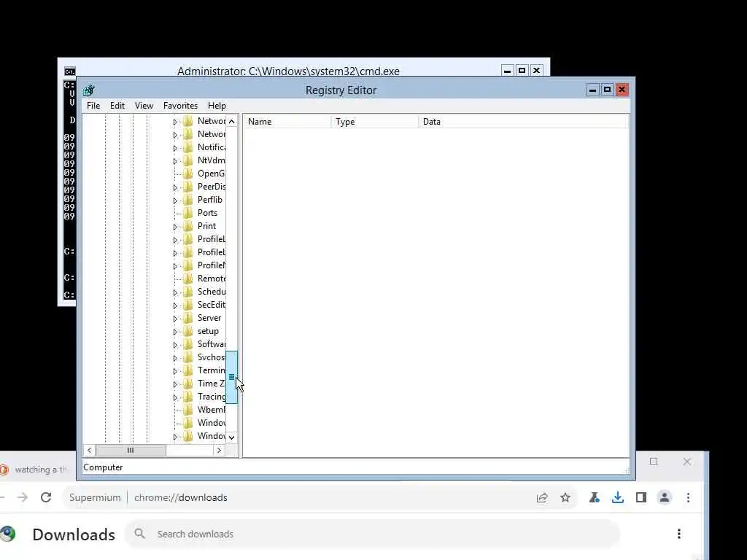Expand the Server registry key
747x560 pixels.
tap(175, 319)
